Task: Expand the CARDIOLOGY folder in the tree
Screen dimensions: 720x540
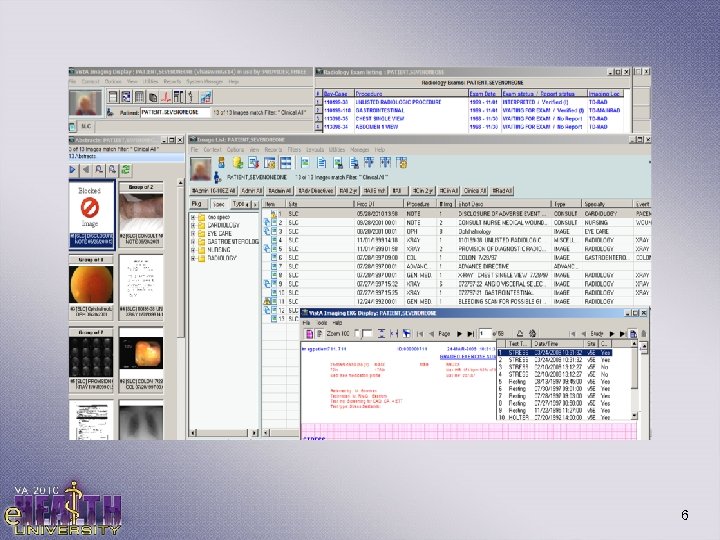Action: click(x=193, y=225)
